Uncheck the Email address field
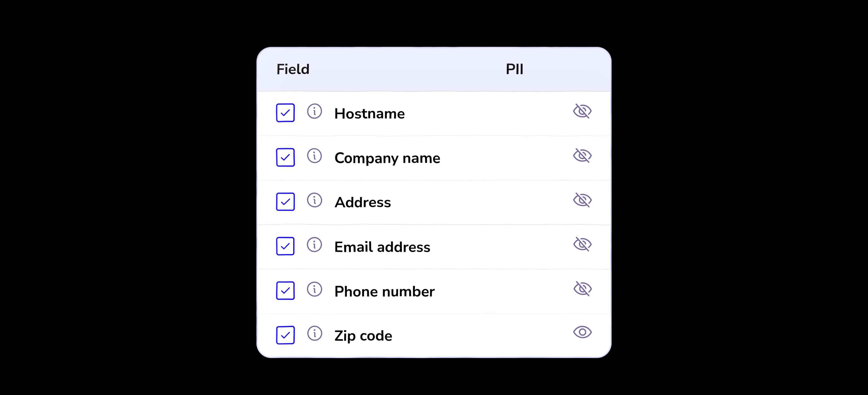This screenshot has width=868, height=395. [x=285, y=246]
